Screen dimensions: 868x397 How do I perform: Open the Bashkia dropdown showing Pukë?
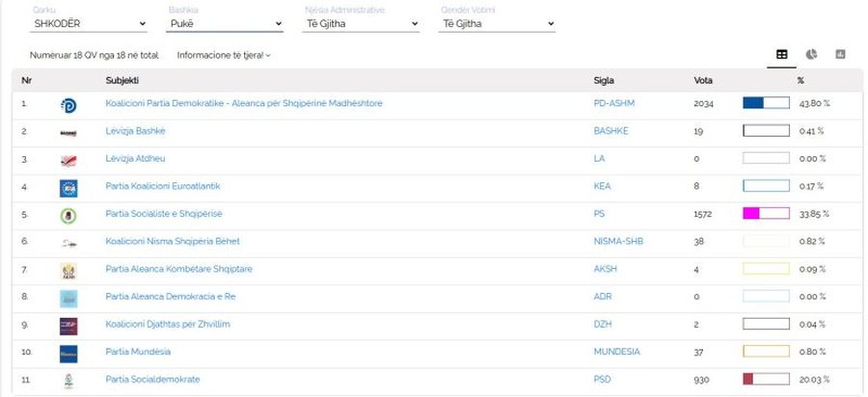[x=225, y=24]
